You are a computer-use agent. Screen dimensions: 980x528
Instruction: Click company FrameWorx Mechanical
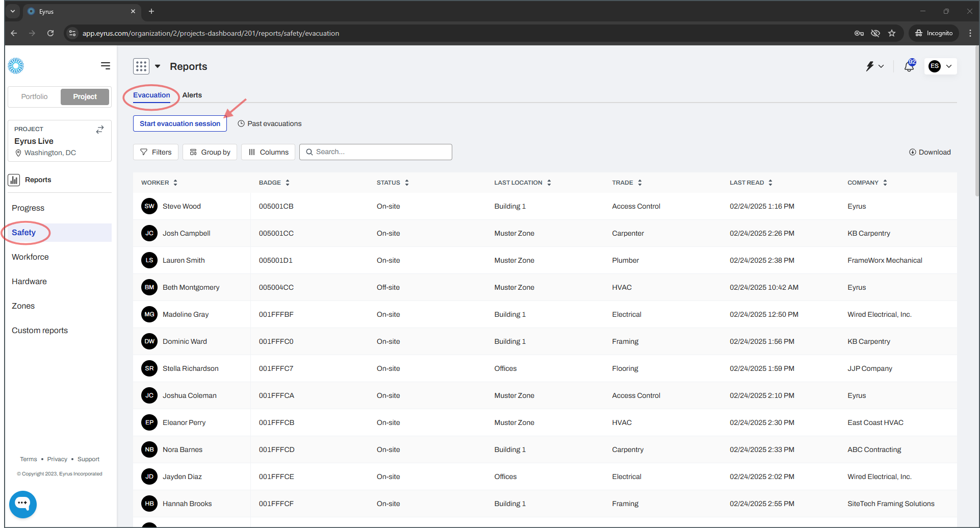885,260
